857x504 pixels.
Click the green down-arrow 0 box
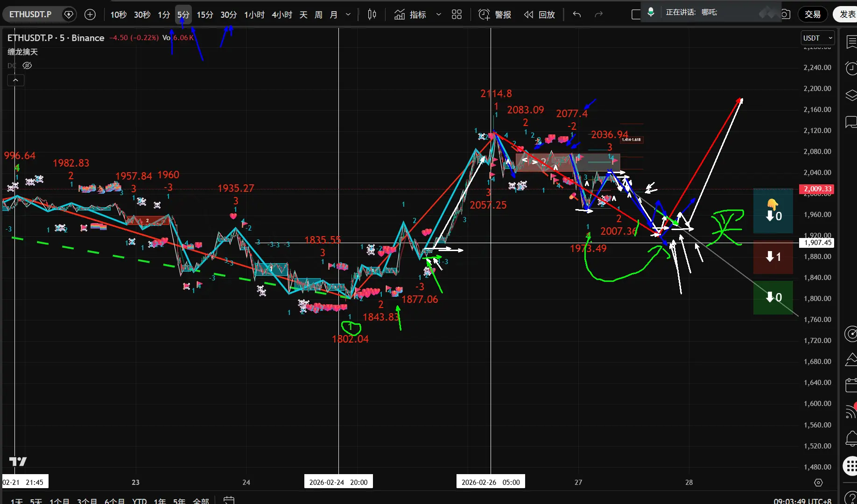click(x=773, y=297)
